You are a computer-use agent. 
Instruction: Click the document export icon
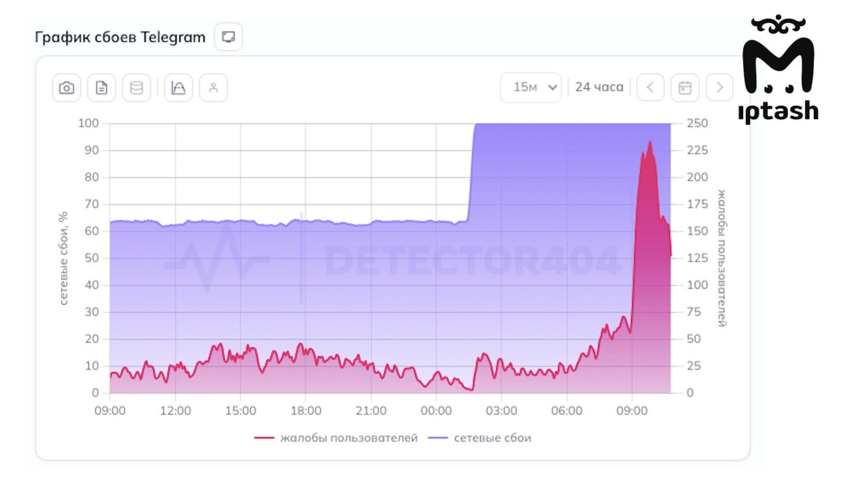[102, 88]
